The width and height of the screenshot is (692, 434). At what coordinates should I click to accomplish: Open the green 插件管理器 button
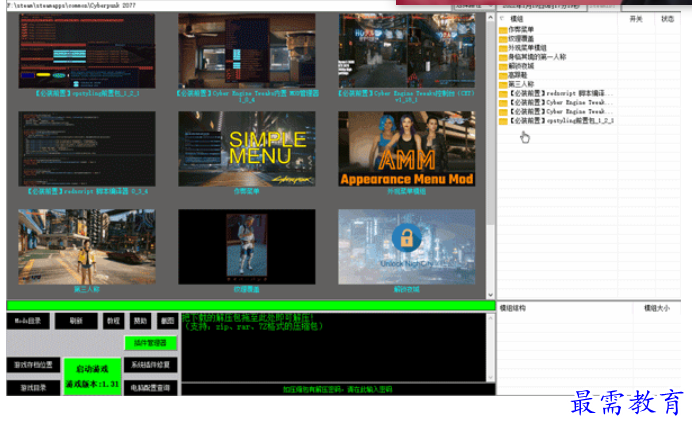(150, 343)
